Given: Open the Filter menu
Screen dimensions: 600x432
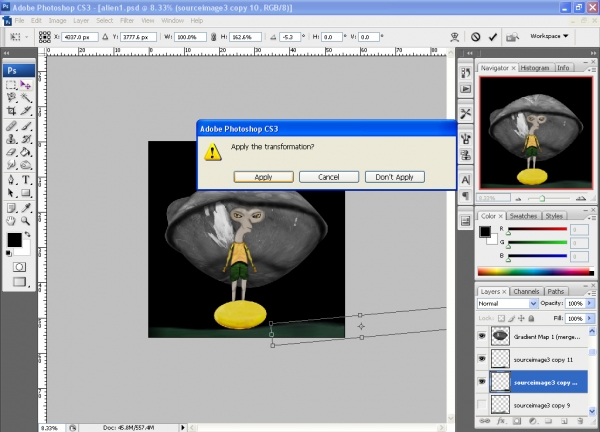Looking at the screenshot, I should [127, 21].
